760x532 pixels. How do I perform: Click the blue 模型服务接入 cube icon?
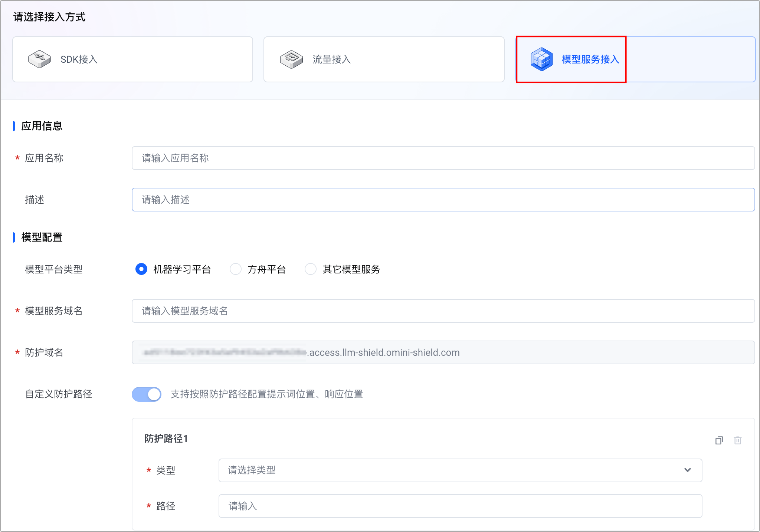tap(541, 59)
